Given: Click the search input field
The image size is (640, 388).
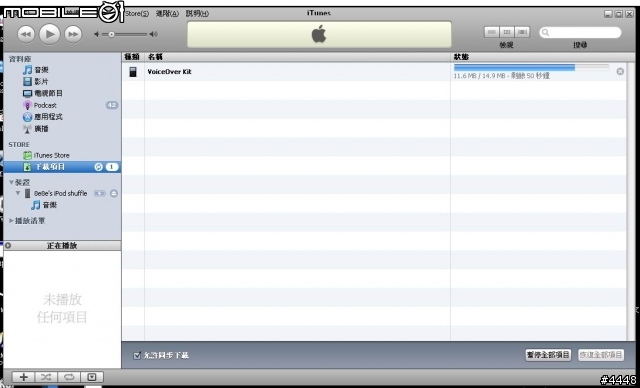Looking at the screenshot, I should pyautogui.click(x=580, y=33).
